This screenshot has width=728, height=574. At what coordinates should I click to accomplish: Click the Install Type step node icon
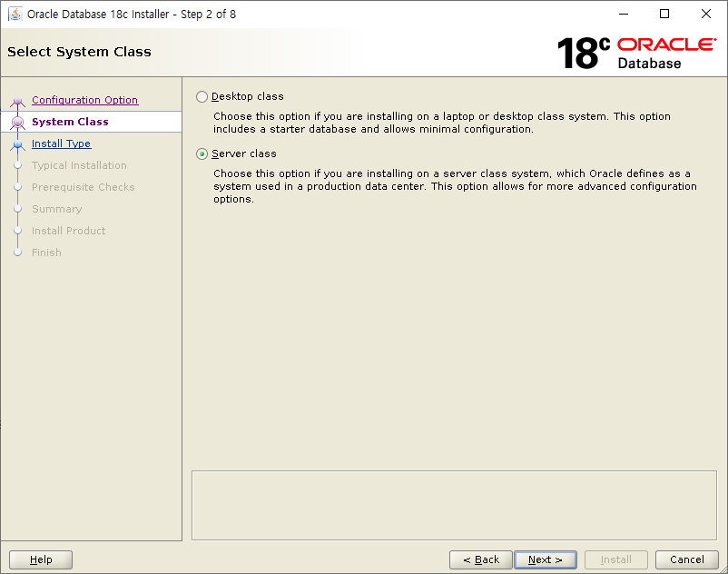[x=17, y=144]
